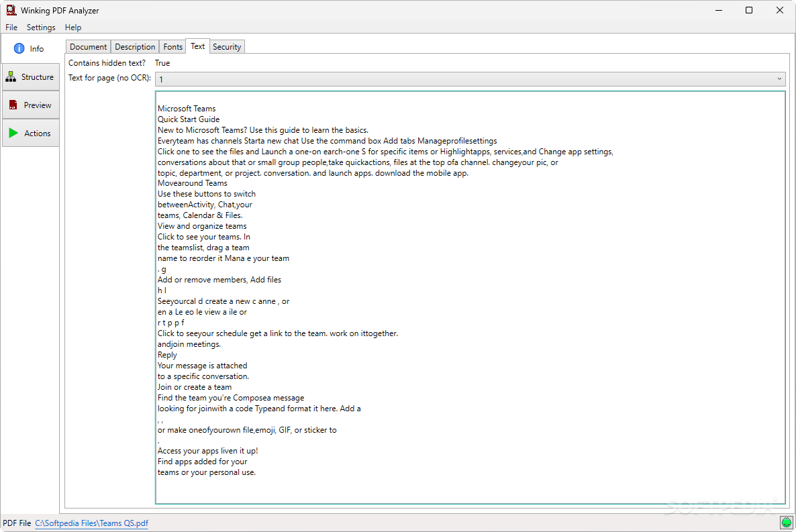The width and height of the screenshot is (796, 532).
Task: Click the 'Reply' text line
Action: pyautogui.click(x=167, y=355)
